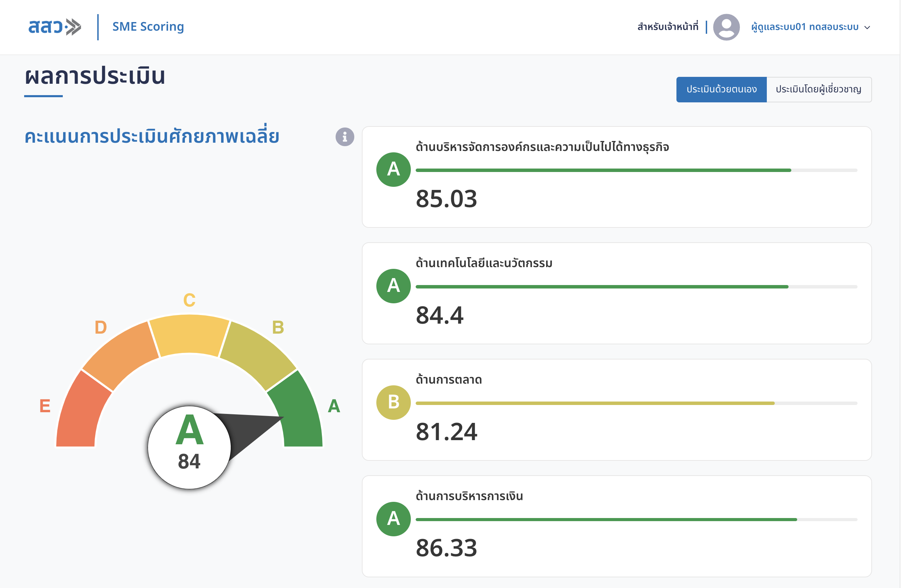This screenshot has height=588, width=901.
Task: Select ประเมินด้วยตนเอง self-assessment toggle
Action: [x=721, y=89]
